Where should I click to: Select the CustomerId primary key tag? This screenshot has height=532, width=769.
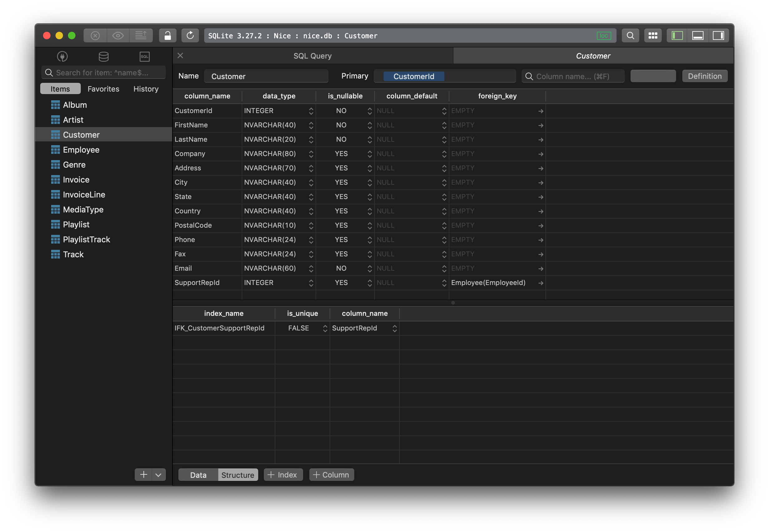tap(414, 76)
